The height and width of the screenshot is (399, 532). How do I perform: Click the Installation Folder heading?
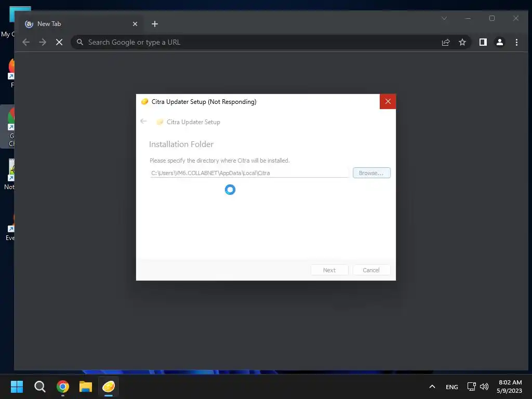pyautogui.click(x=181, y=144)
